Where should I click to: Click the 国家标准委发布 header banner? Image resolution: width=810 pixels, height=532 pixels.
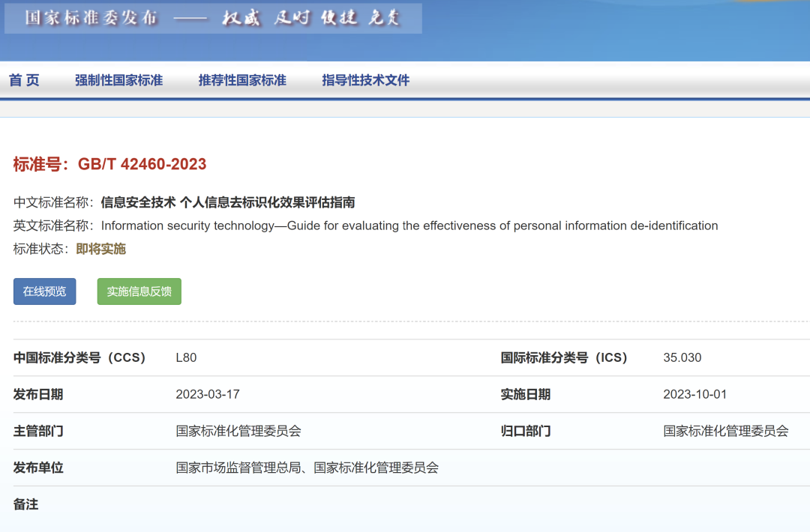coord(213,19)
